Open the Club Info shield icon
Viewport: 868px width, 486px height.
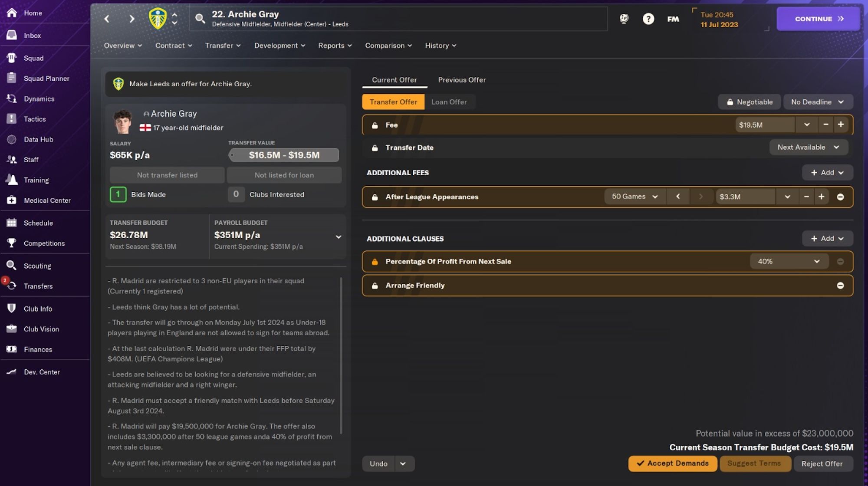12,309
